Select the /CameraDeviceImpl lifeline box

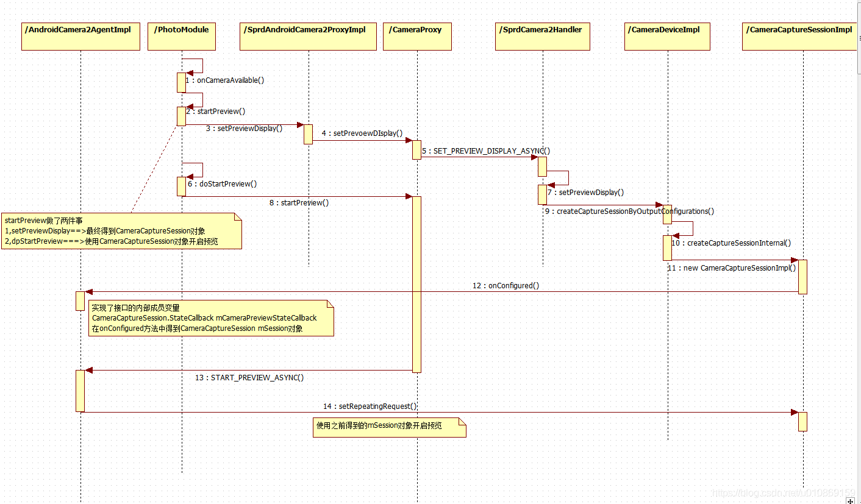coord(668,36)
